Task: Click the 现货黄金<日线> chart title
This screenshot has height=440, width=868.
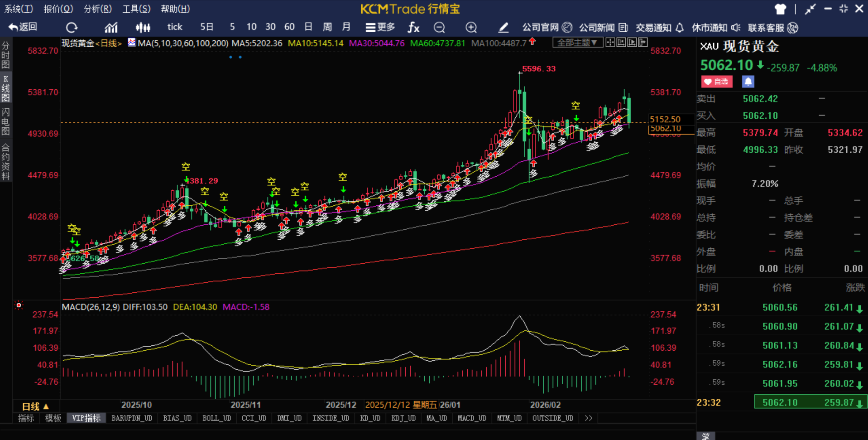Action: (x=92, y=43)
